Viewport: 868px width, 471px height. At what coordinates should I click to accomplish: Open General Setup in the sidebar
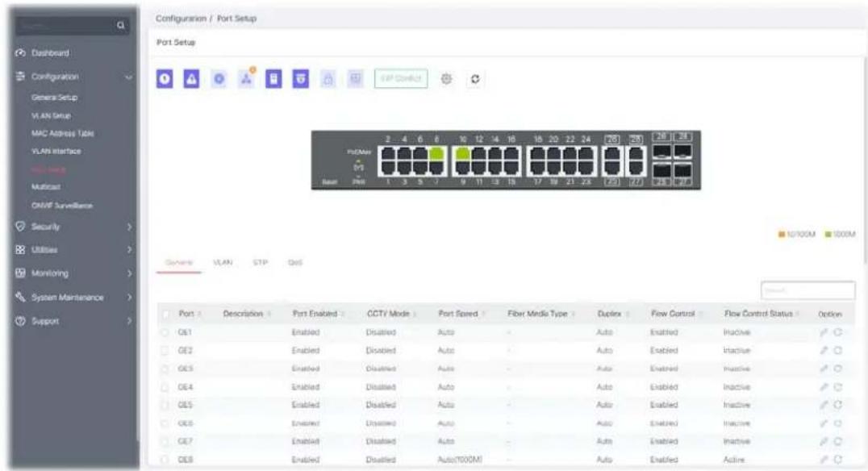(x=54, y=98)
